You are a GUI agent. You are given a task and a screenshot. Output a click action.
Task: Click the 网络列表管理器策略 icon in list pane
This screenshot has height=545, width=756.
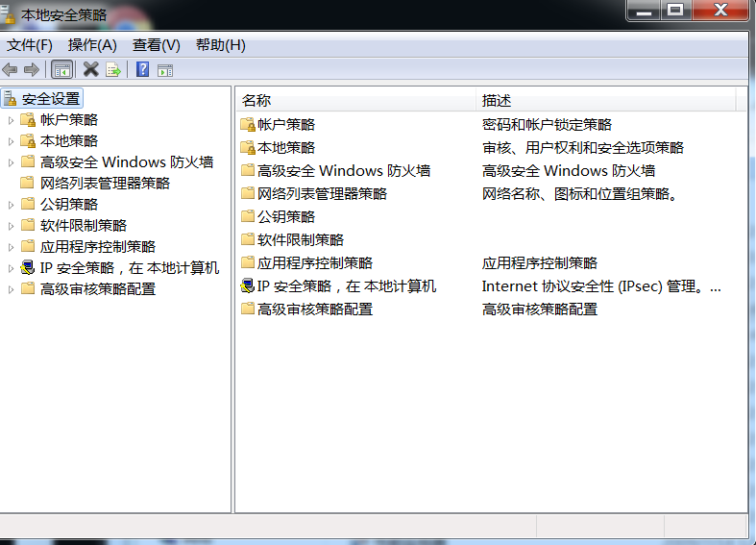click(x=248, y=193)
